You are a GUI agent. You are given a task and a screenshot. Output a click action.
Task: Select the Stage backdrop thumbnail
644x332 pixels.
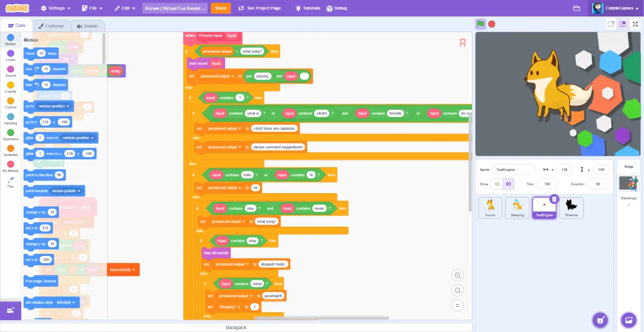coord(628,183)
